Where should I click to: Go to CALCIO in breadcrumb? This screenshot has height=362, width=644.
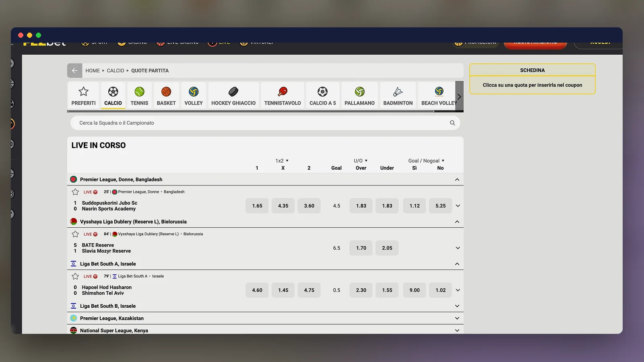point(116,70)
